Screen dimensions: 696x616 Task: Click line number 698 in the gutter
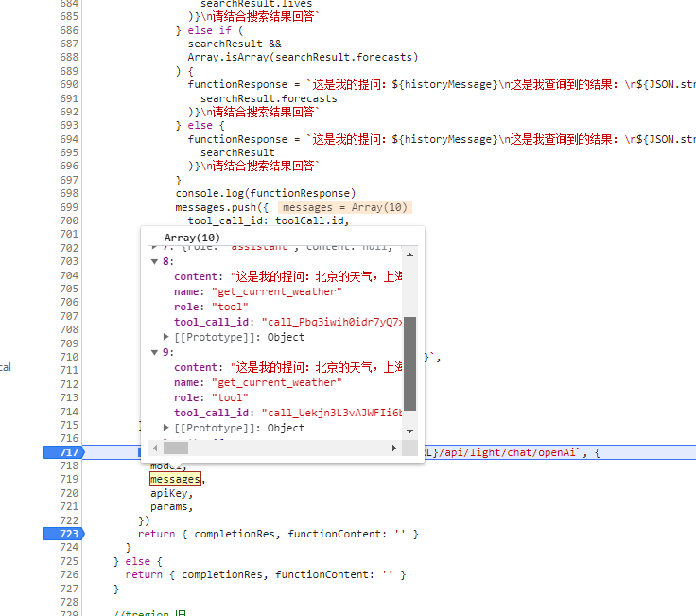(x=69, y=193)
